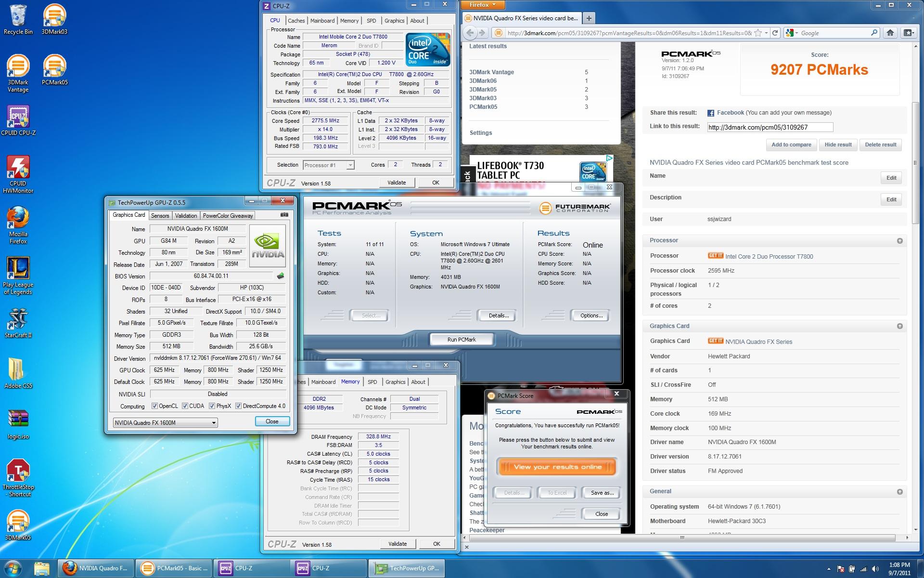Open the Firefox orange menu button
Image resolution: width=924 pixels, height=578 pixels.
tap(483, 5)
